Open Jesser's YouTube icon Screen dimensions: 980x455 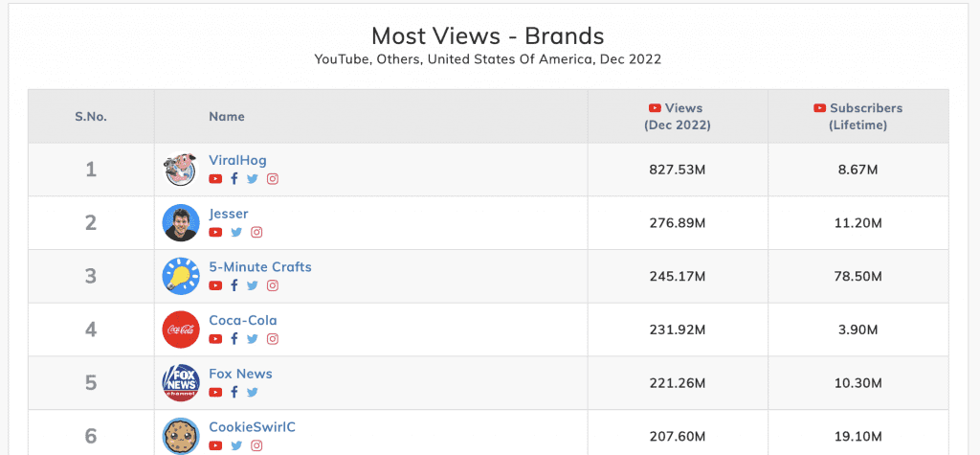pyautogui.click(x=215, y=232)
